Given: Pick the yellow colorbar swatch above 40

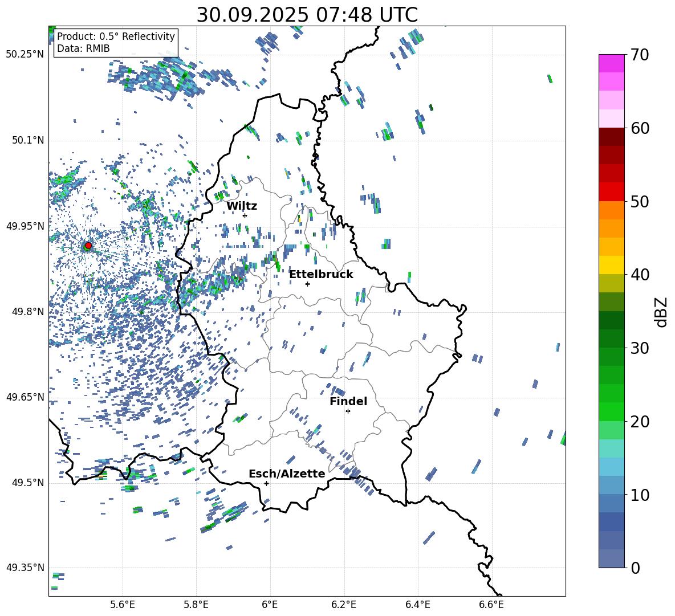Looking at the screenshot, I should tap(612, 265).
